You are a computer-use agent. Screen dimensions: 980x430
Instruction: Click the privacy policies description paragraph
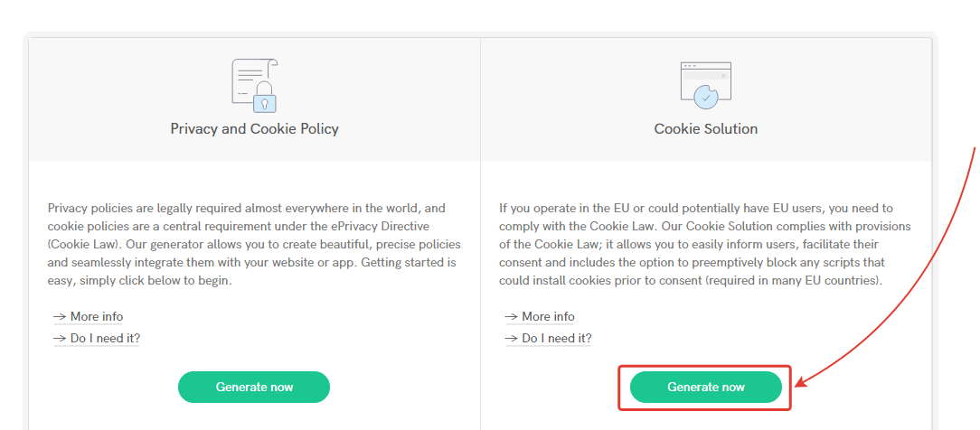[254, 244]
